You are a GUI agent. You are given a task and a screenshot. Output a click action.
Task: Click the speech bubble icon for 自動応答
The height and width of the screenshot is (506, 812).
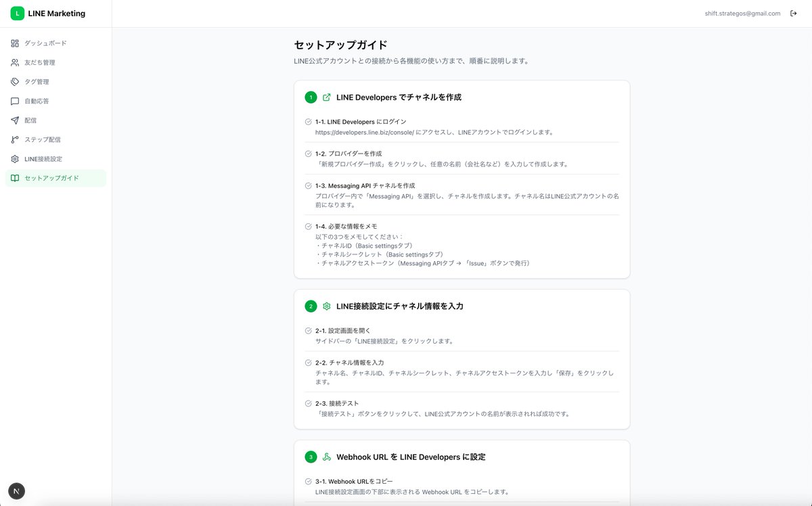coord(15,101)
